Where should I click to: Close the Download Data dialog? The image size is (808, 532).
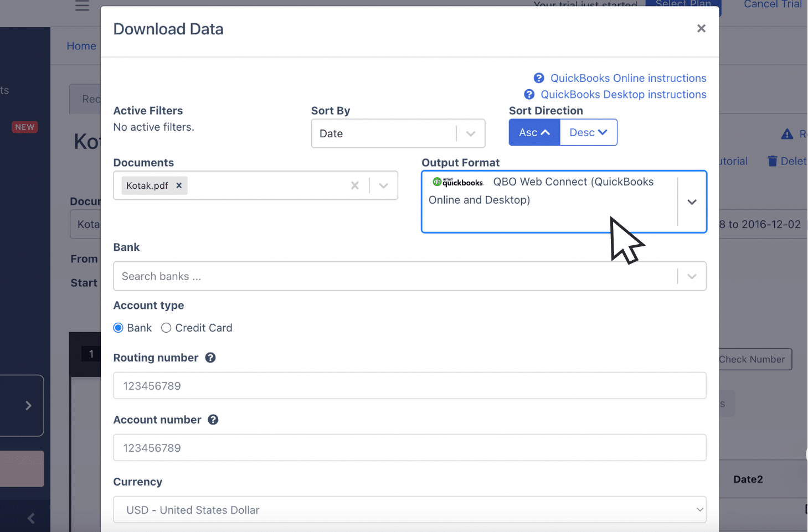tap(701, 28)
